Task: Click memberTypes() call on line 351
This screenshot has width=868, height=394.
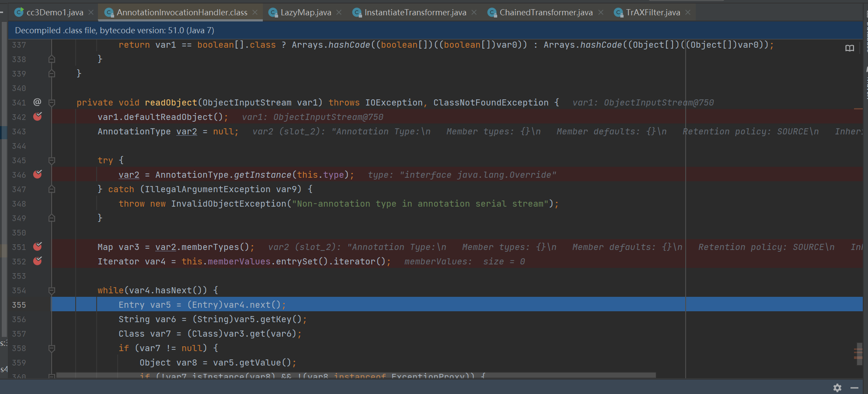Action: coord(215,247)
